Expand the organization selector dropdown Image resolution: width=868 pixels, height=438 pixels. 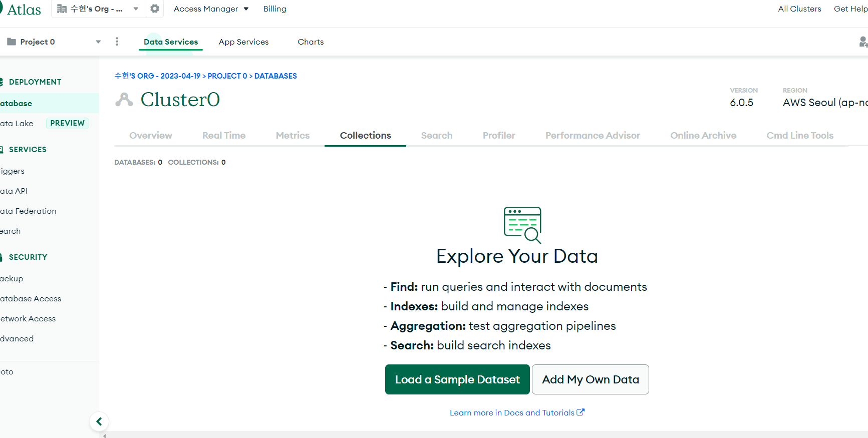coord(98,9)
